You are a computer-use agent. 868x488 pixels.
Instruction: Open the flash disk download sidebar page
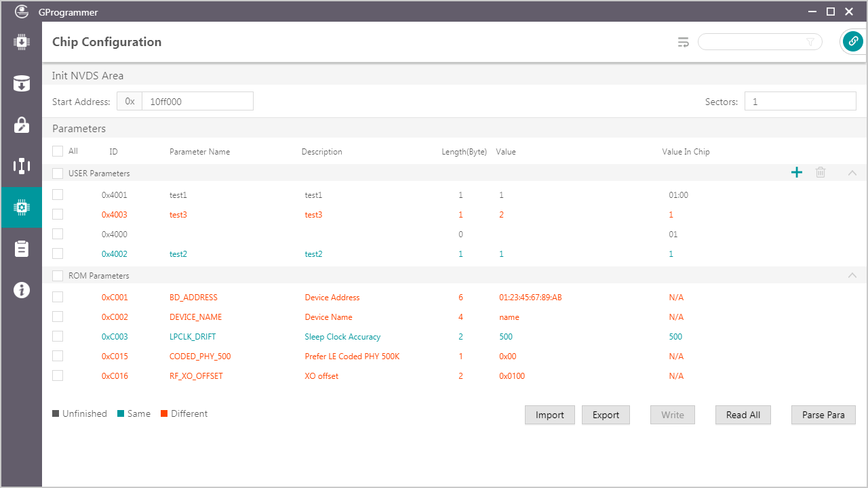click(21, 84)
